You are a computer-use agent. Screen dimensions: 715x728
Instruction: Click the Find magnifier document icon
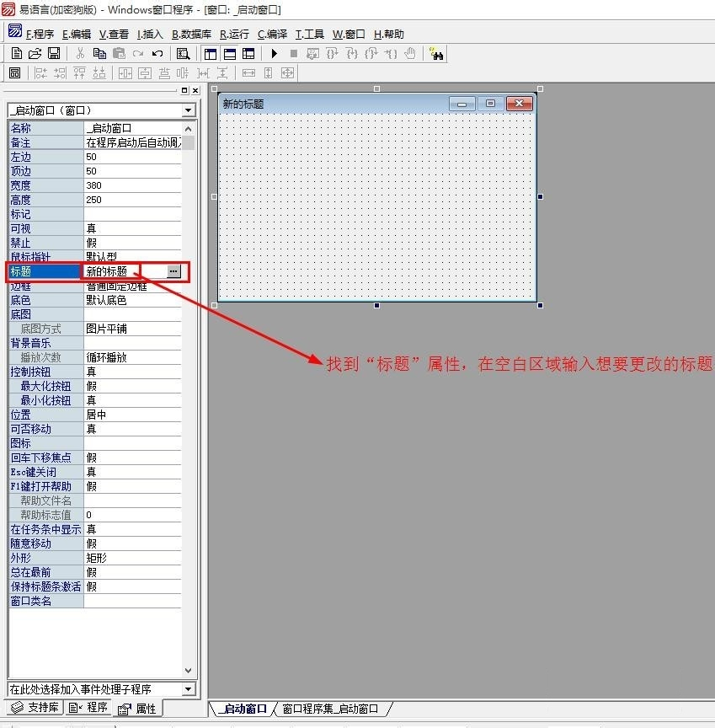point(183,54)
